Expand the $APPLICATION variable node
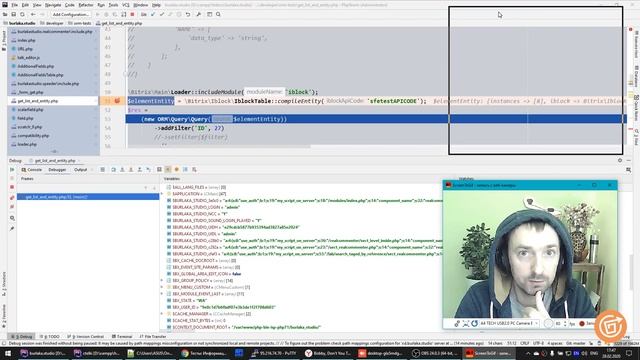 162,194
